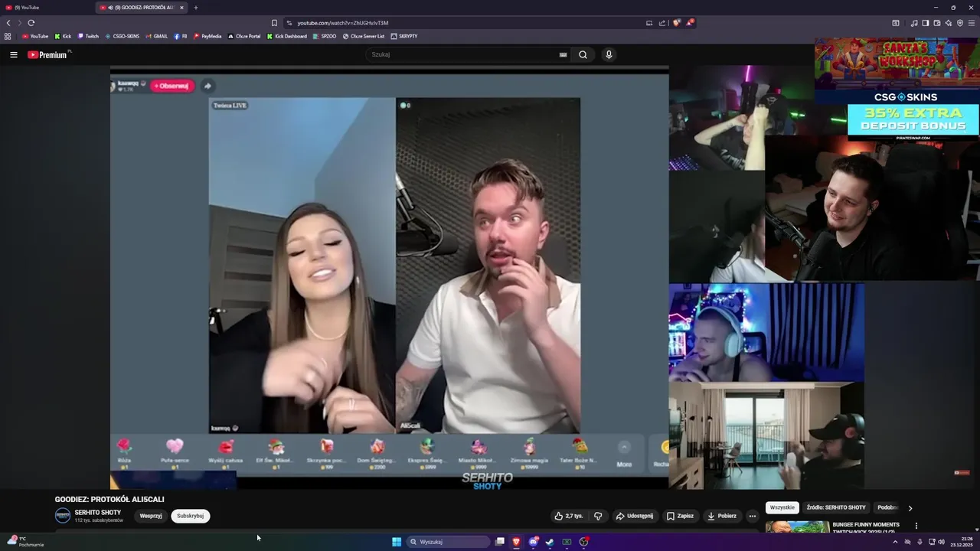
Task: Open Brave Rewards triangle icon
Action: tap(690, 23)
